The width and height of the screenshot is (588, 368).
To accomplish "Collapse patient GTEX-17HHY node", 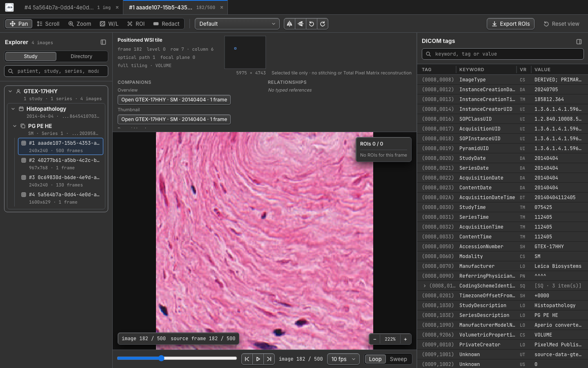I will coord(10,91).
